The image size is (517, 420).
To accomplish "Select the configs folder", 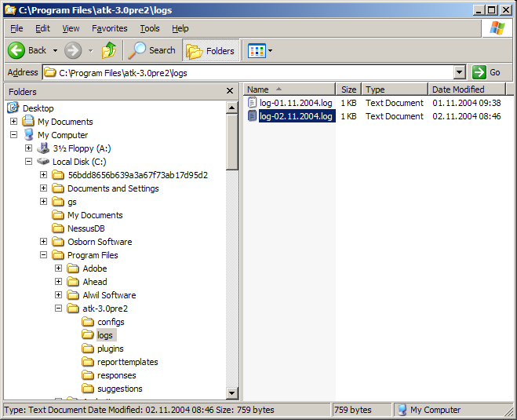I will coord(111,322).
